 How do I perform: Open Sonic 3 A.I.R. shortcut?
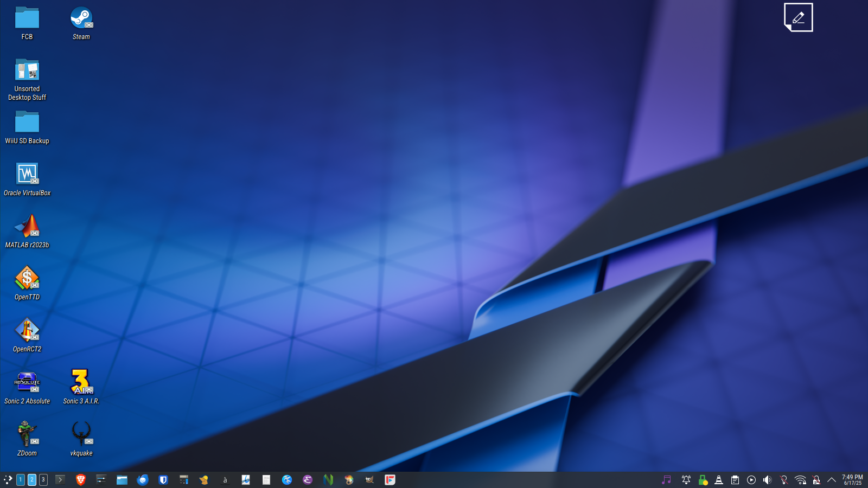[x=81, y=387]
